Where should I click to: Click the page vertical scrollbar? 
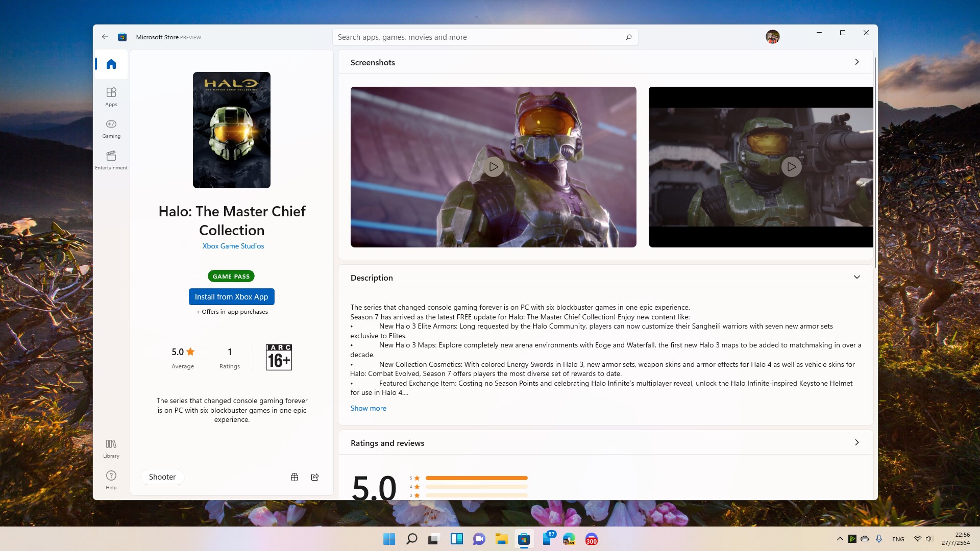tap(875, 163)
